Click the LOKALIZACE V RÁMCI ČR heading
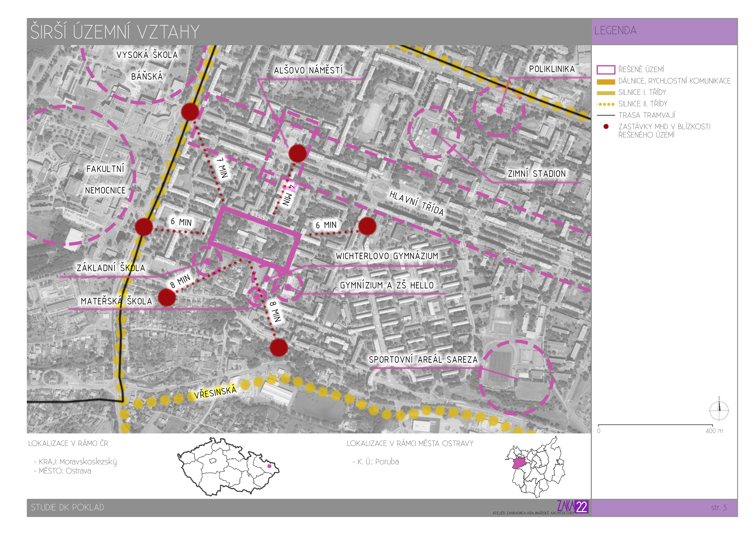Image resolution: width=756 pixels, height=535 pixels. click(x=68, y=443)
